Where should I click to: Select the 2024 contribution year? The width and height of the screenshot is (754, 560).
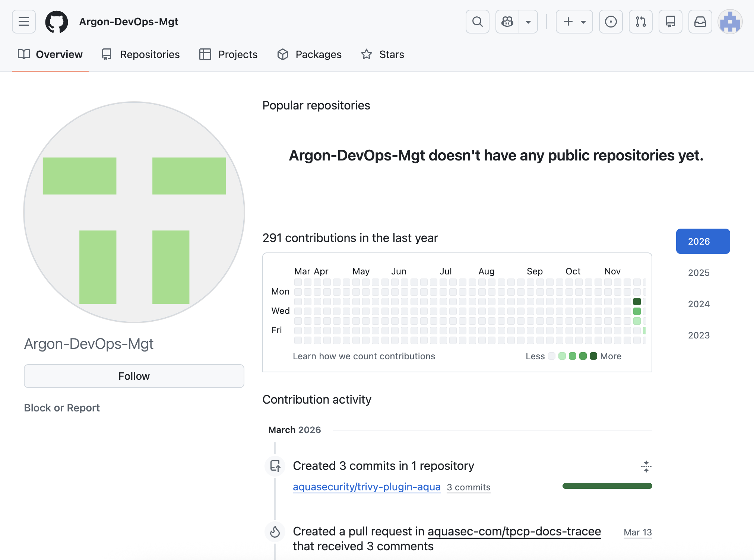point(703,304)
